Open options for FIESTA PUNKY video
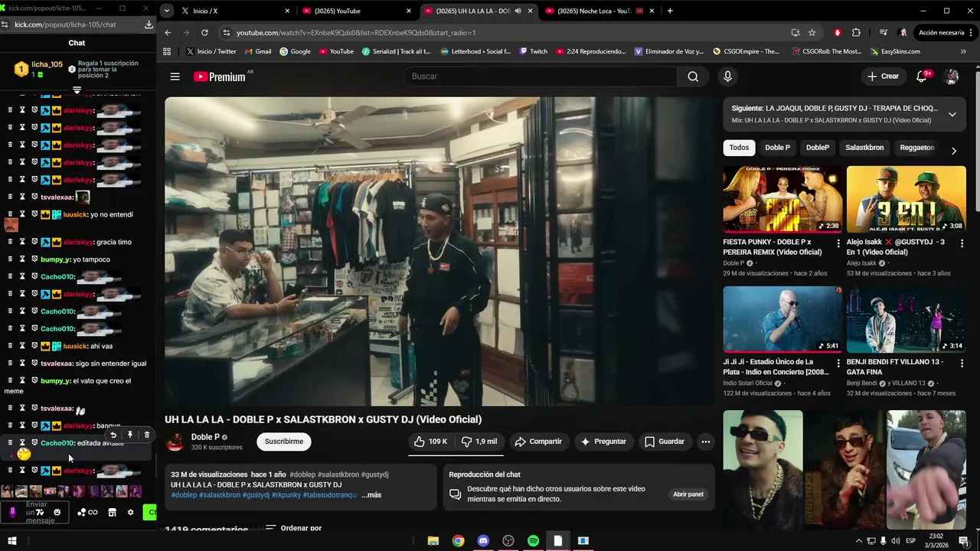980x551 pixels. [x=838, y=243]
